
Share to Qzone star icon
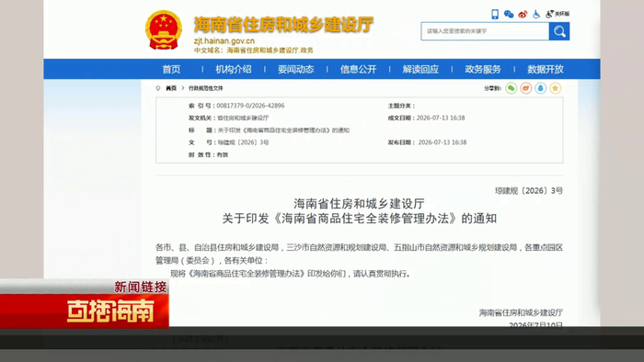[x=556, y=88]
